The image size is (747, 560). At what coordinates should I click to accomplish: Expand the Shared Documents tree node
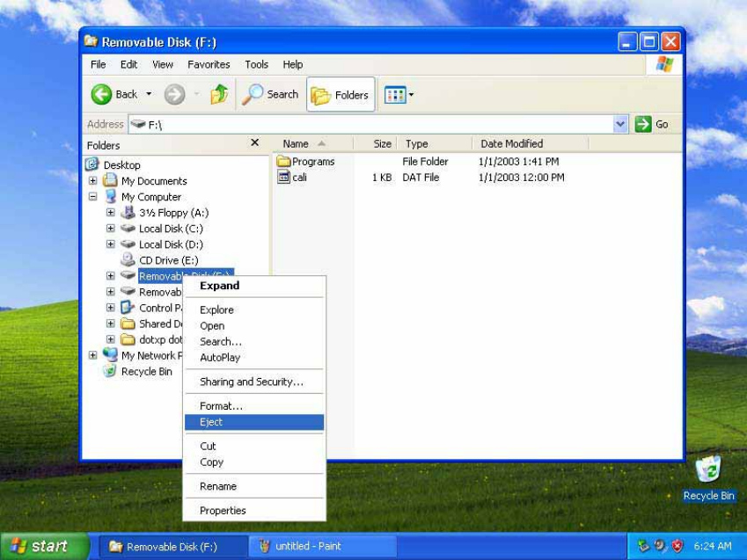111,324
